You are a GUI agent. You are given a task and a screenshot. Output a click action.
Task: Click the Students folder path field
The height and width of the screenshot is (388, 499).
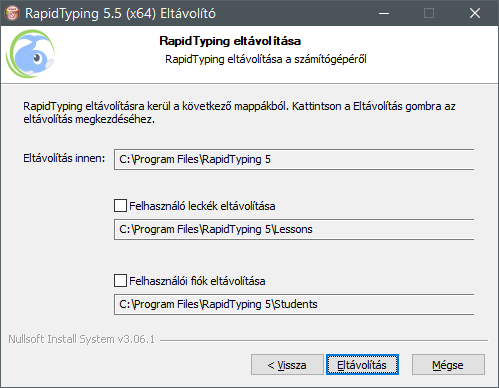pos(294,304)
